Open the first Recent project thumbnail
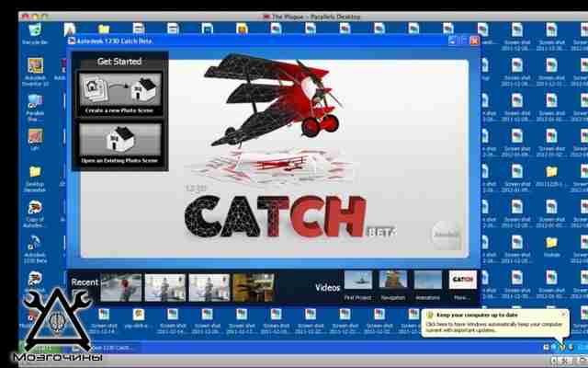This screenshot has height=368, width=588. tap(121, 288)
